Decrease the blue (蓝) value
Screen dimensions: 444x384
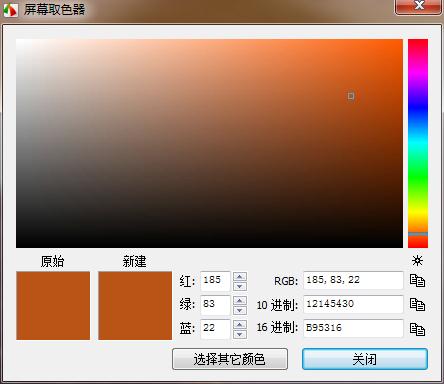(240, 334)
